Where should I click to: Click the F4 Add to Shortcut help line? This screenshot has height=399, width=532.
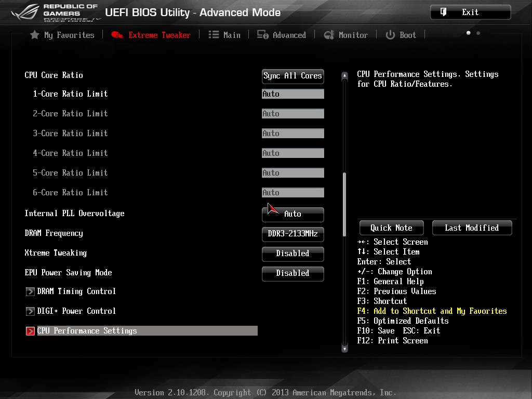[x=432, y=311]
